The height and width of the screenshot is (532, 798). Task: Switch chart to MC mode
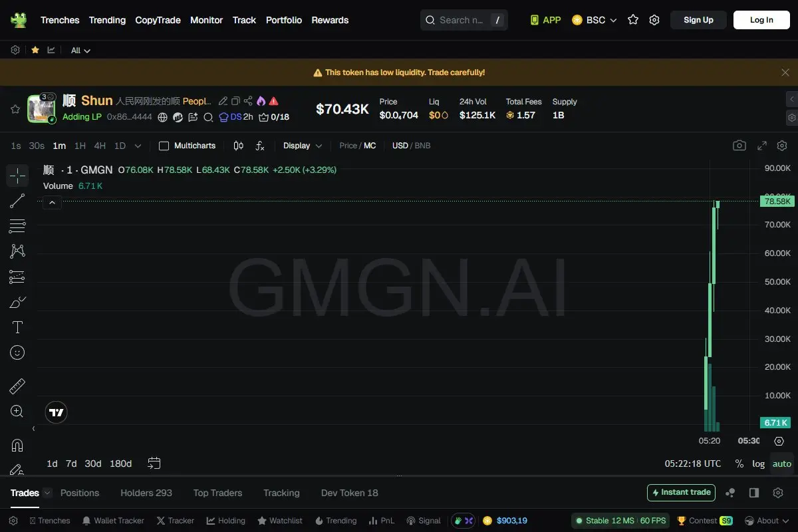coord(370,146)
